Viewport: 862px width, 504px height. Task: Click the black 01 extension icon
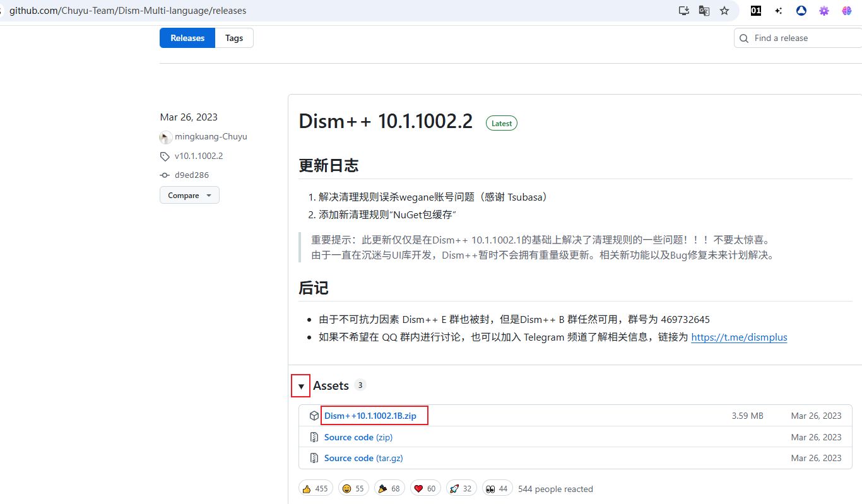pos(755,11)
